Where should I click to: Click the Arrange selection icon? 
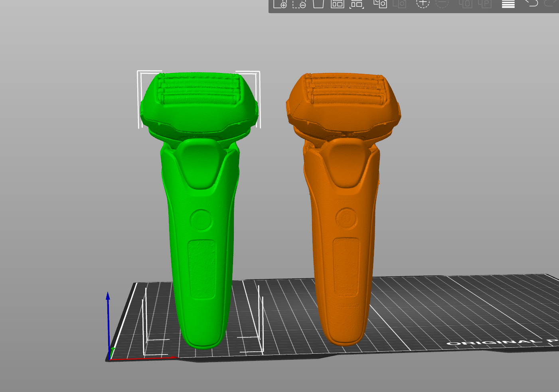click(357, 4)
